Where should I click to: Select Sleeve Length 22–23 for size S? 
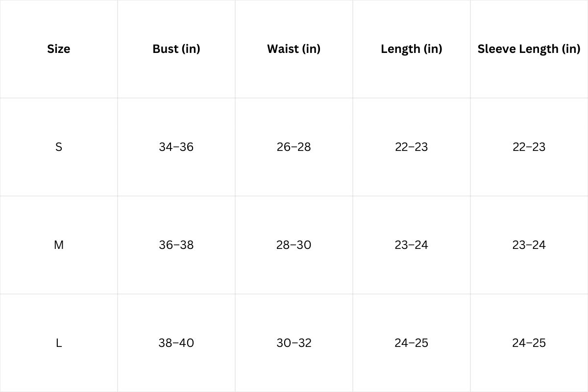click(x=529, y=147)
